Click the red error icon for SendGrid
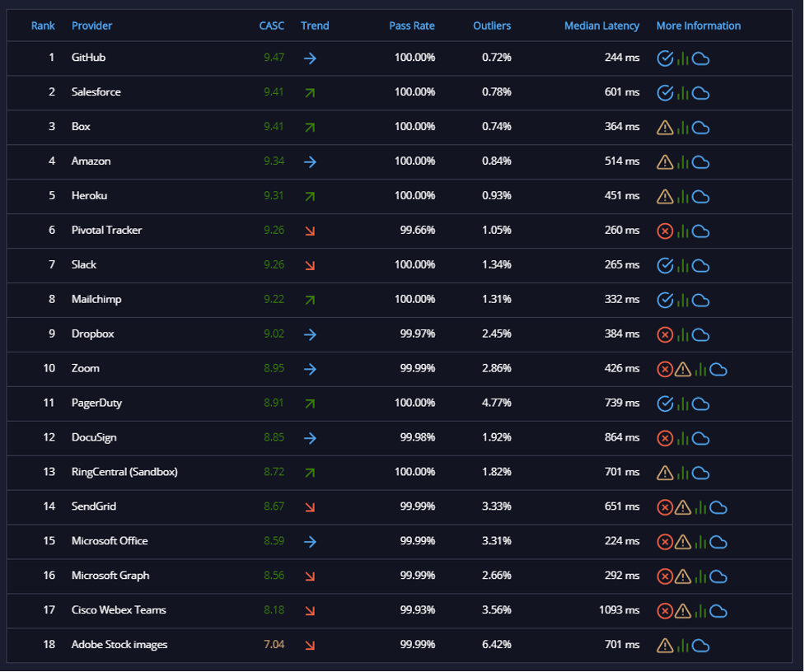Screen dimensions: 805x672 click(665, 508)
